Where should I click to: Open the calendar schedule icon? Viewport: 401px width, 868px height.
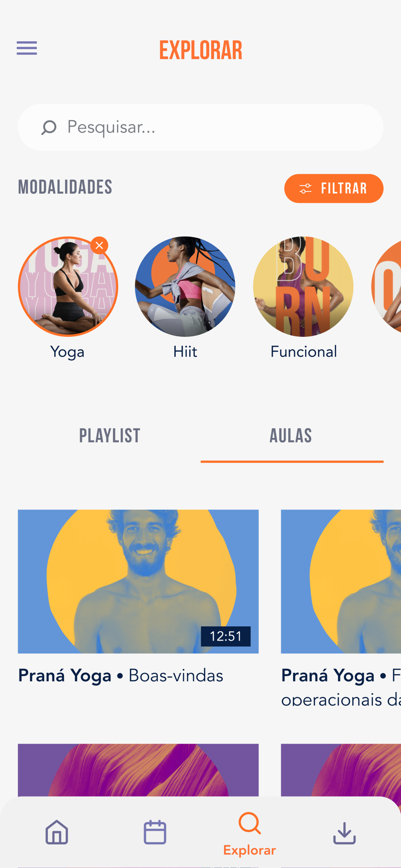click(x=155, y=832)
